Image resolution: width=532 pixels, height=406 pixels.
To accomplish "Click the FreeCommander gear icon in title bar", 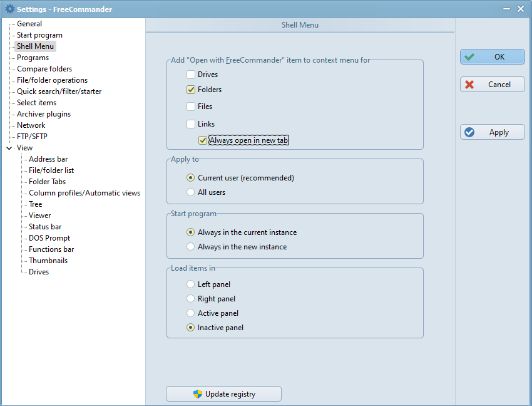I will click(9, 9).
